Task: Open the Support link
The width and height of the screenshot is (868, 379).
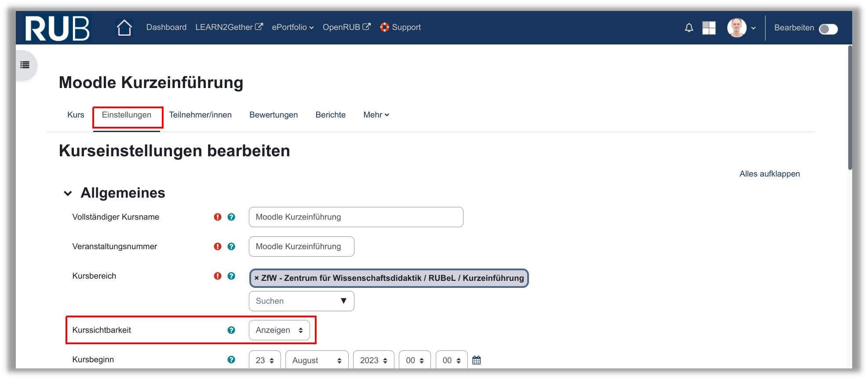Action: point(401,27)
